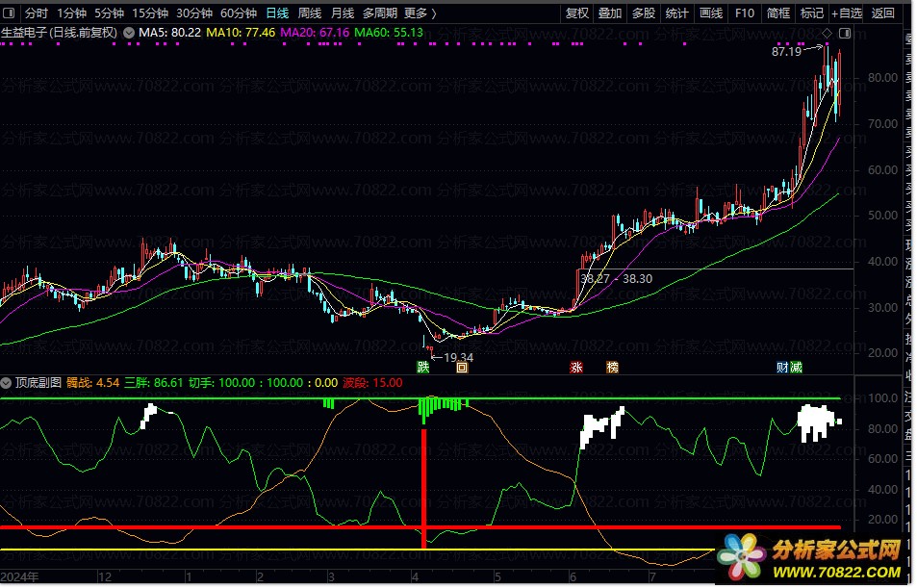This screenshot has height=588, width=917.
Task: Click the 三胖: 86.61 indicator value
Action: pyautogui.click(x=154, y=383)
